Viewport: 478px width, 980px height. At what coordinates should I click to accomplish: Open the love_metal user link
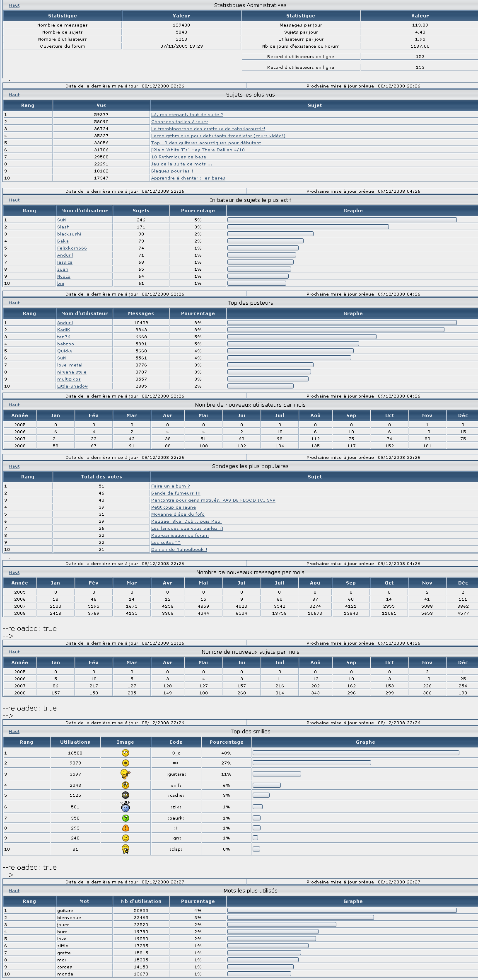(70, 365)
